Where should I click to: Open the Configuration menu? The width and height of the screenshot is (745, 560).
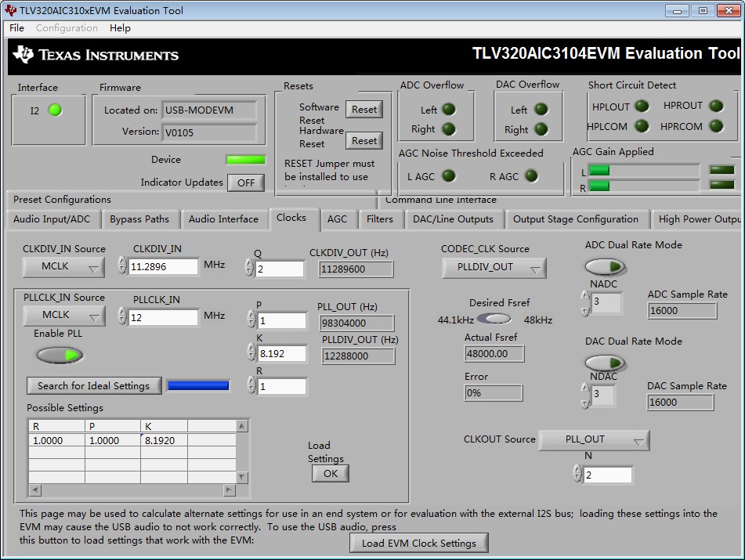(x=67, y=28)
